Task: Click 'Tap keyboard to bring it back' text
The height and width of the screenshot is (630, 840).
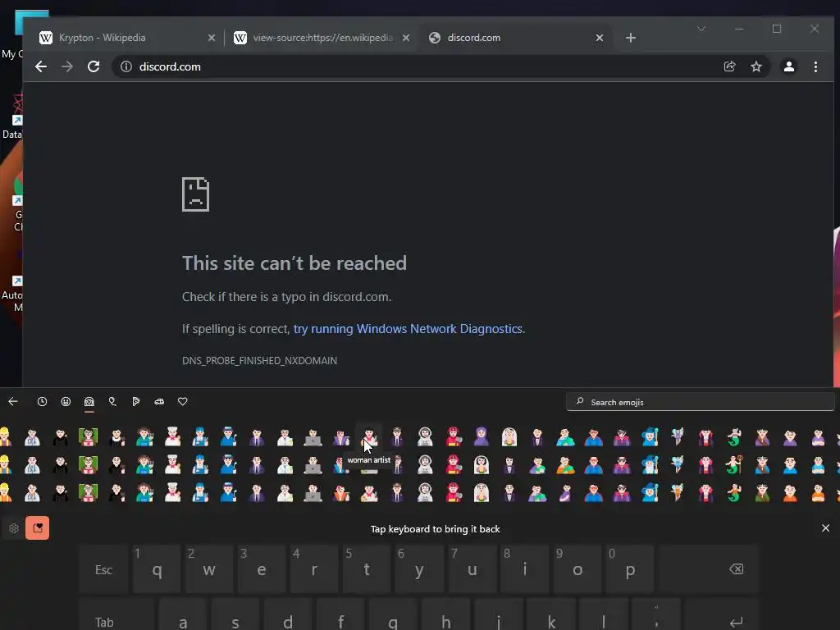Action: 435,529
